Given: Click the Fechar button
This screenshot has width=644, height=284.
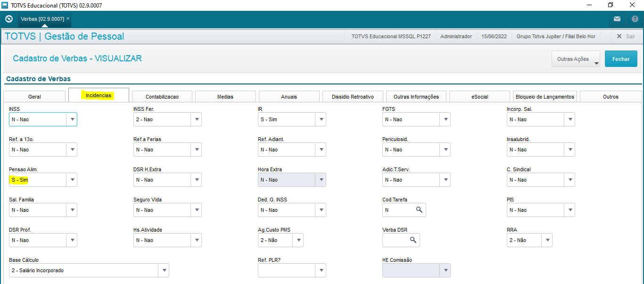Looking at the screenshot, I should point(621,59).
